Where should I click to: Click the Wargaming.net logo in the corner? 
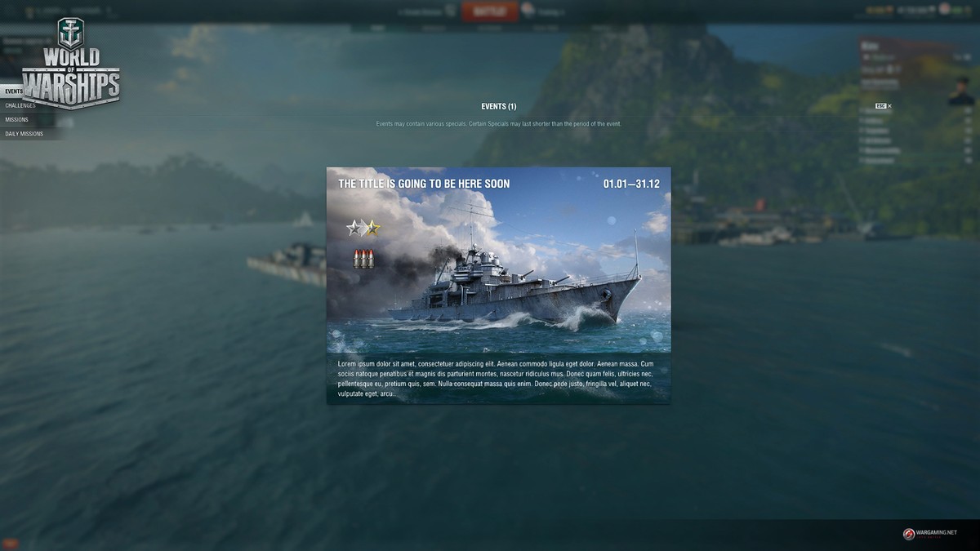pyautogui.click(x=929, y=534)
